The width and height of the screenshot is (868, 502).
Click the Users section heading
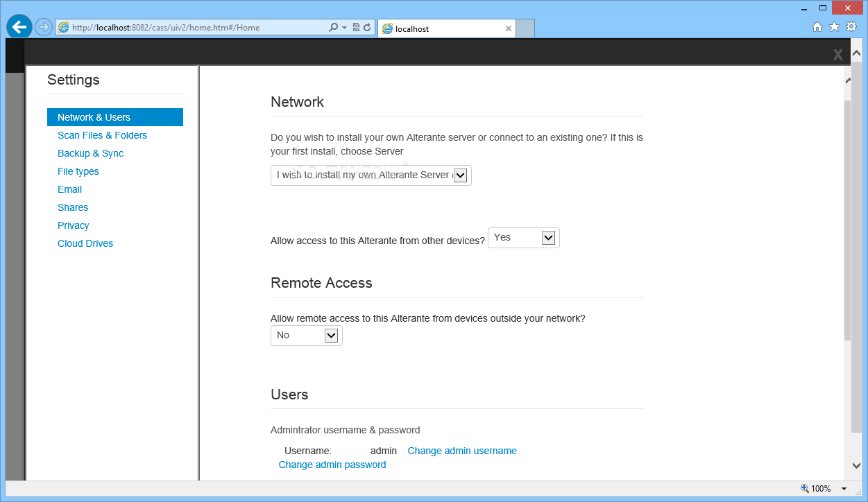click(x=289, y=395)
